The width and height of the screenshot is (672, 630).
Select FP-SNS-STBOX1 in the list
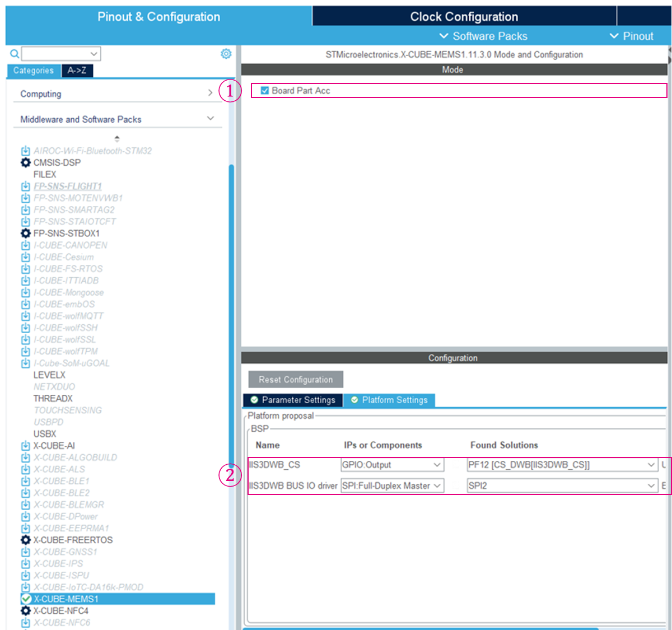(67, 233)
